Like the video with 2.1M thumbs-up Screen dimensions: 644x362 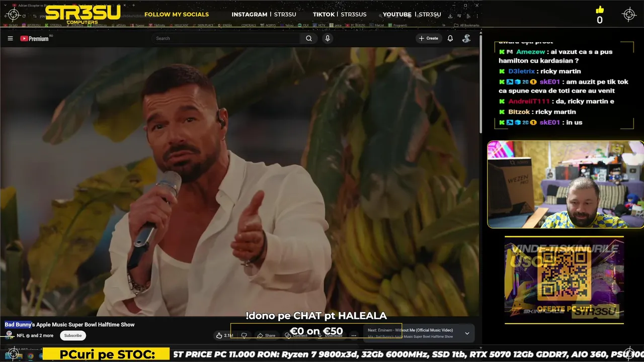coord(223,335)
